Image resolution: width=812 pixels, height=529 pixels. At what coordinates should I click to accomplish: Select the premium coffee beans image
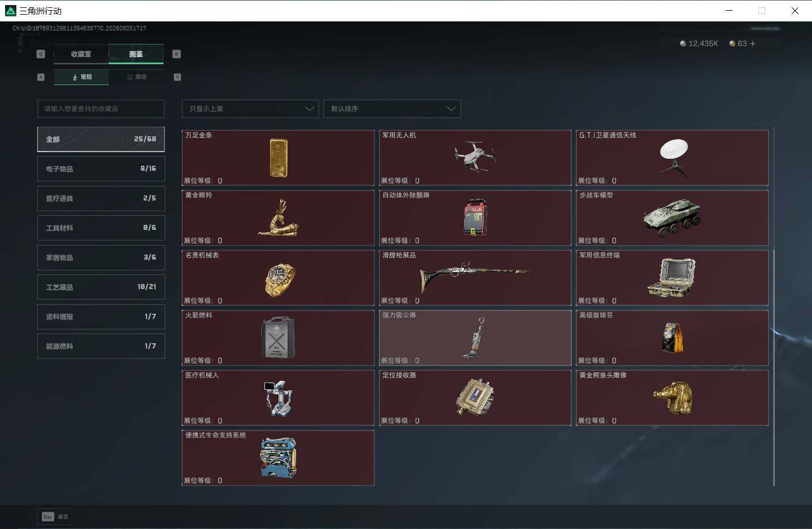(672, 337)
